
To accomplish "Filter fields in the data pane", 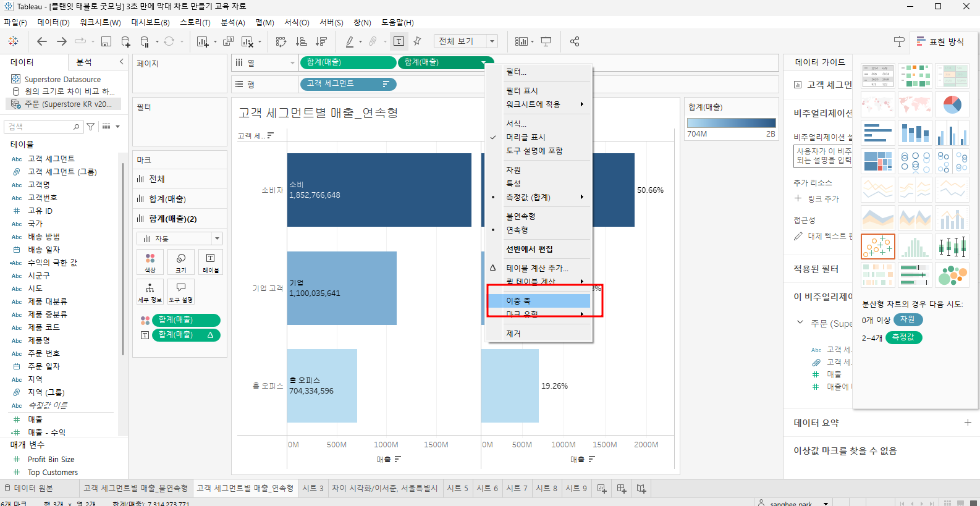I will click(91, 127).
